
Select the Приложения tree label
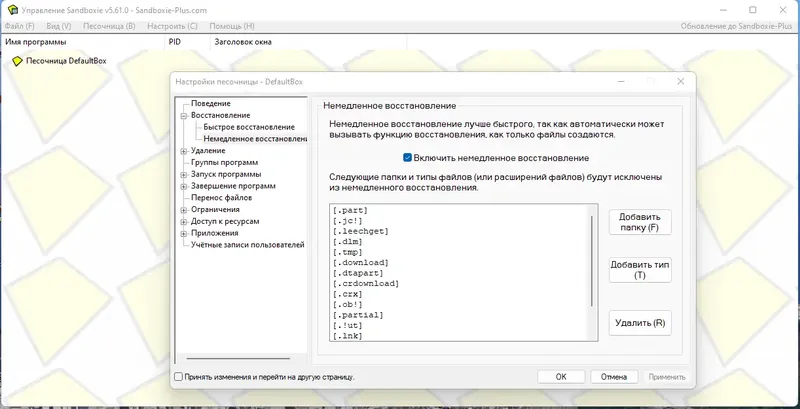(x=215, y=233)
